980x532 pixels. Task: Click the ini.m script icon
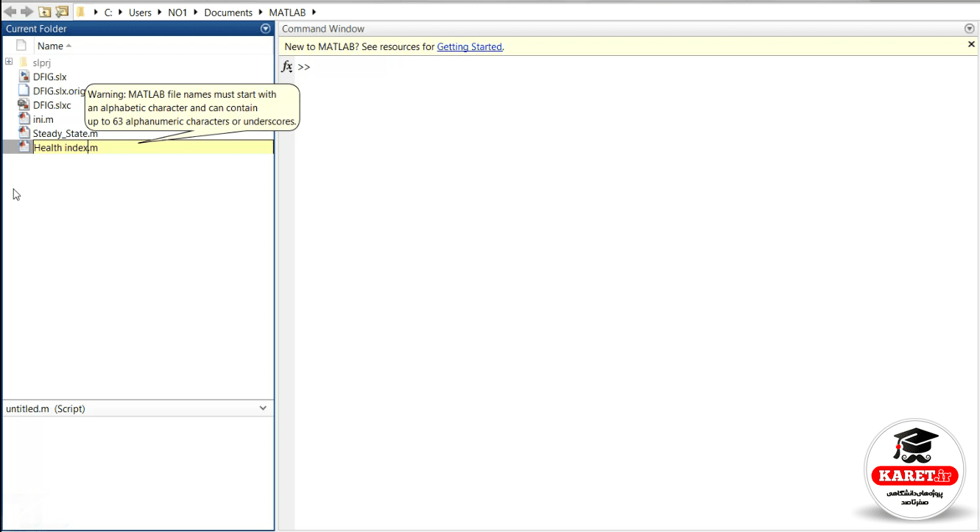click(x=24, y=118)
